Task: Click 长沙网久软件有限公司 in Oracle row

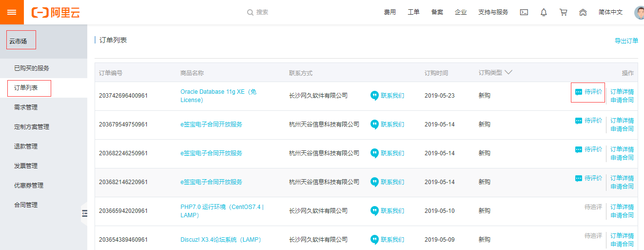Action: [x=318, y=96]
